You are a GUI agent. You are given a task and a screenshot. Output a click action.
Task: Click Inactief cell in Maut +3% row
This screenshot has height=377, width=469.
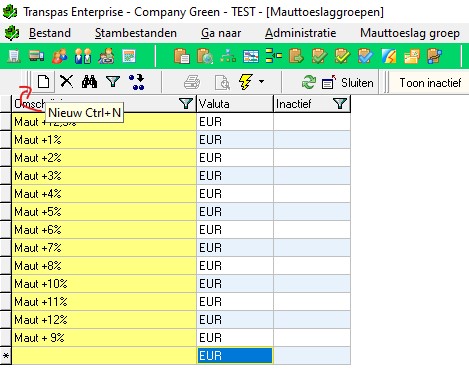[312, 176]
